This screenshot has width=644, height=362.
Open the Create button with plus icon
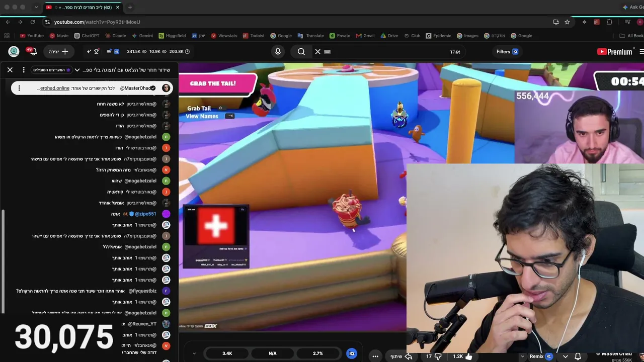59,51
